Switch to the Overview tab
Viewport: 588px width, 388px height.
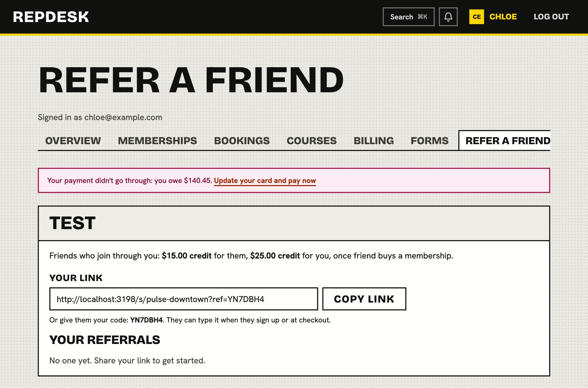click(73, 141)
